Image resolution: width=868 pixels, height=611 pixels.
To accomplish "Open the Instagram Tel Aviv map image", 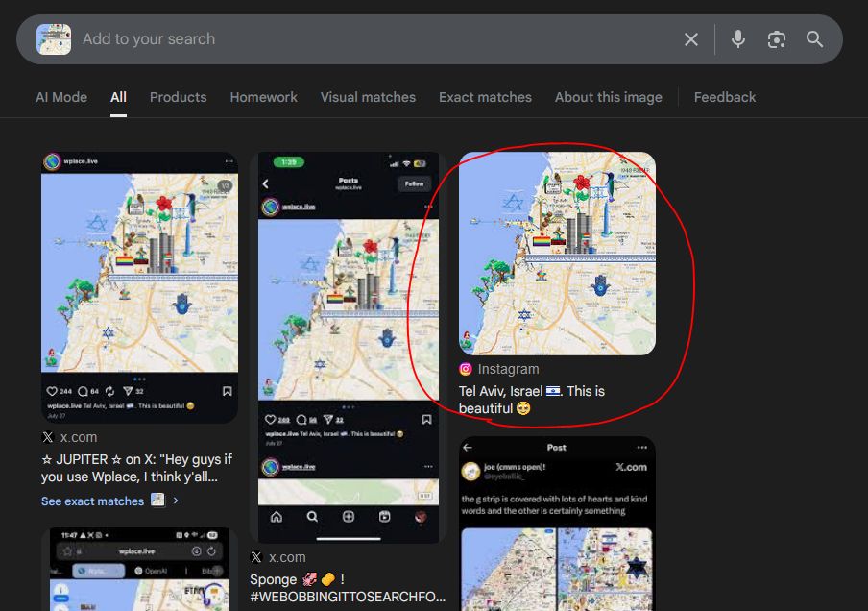I will click(x=557, y=254).
